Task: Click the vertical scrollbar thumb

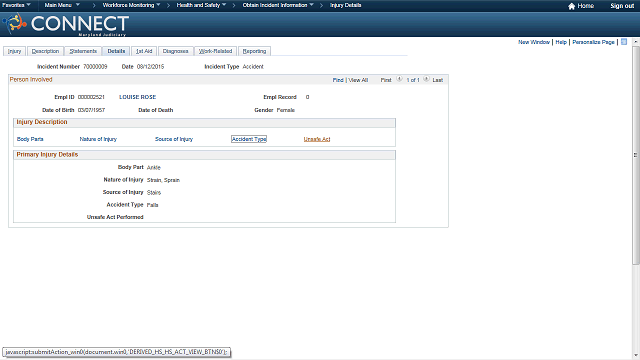Action: (636, 155)
